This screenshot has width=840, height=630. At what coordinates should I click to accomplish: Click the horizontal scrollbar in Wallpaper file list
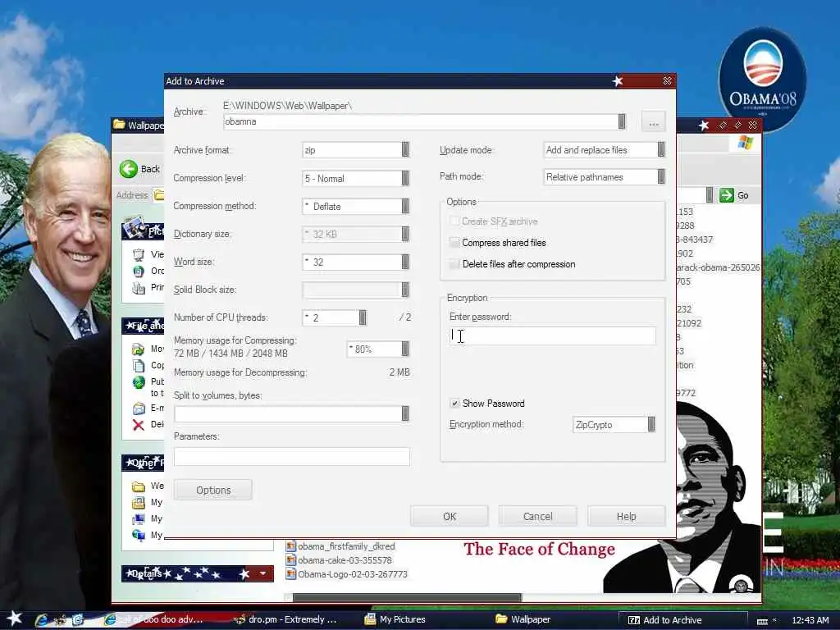point(407,597)
